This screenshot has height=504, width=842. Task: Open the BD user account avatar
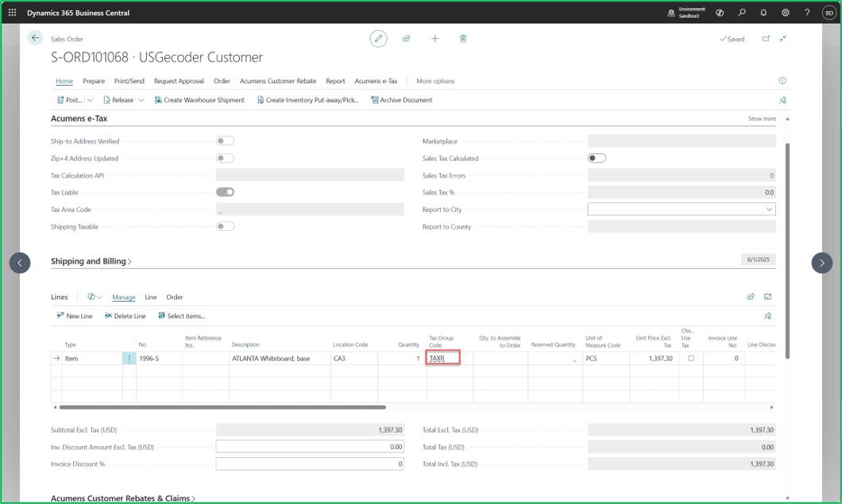click(829, 13)
